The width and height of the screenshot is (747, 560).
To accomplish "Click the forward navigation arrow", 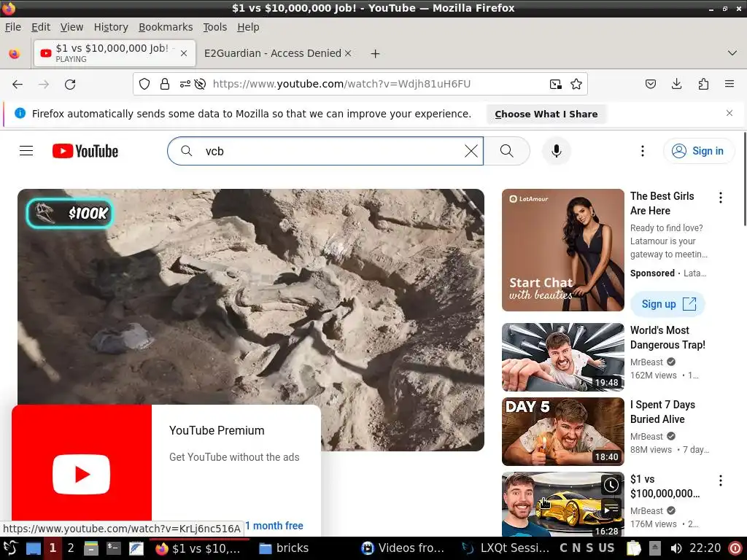I will coord(44,85).
